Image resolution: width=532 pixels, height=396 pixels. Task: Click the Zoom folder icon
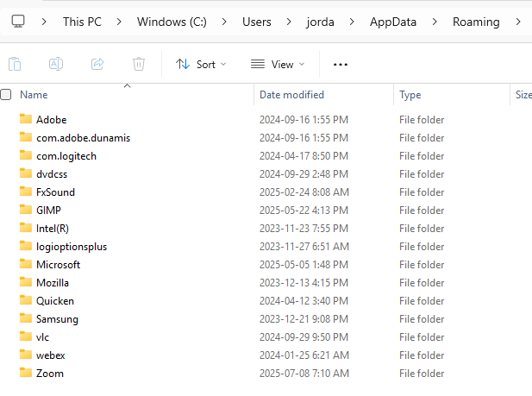tap(25, 373)
